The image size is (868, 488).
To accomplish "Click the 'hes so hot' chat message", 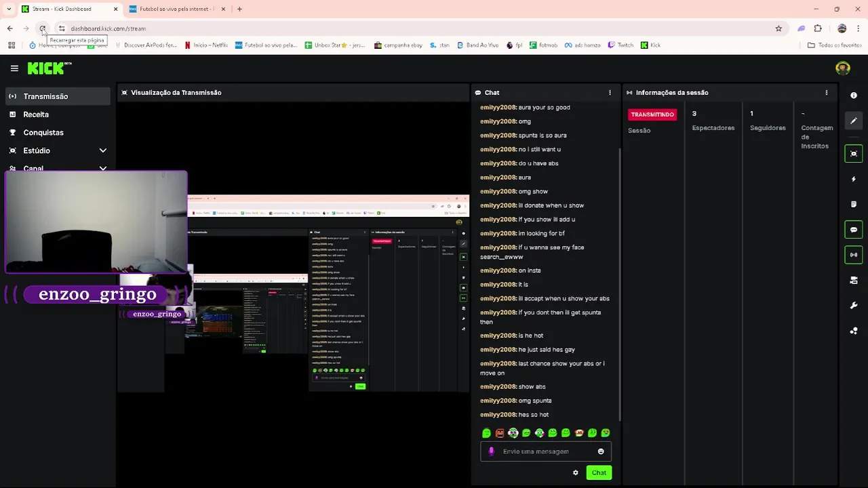I will pyautogui.click(x=514, y=415).
